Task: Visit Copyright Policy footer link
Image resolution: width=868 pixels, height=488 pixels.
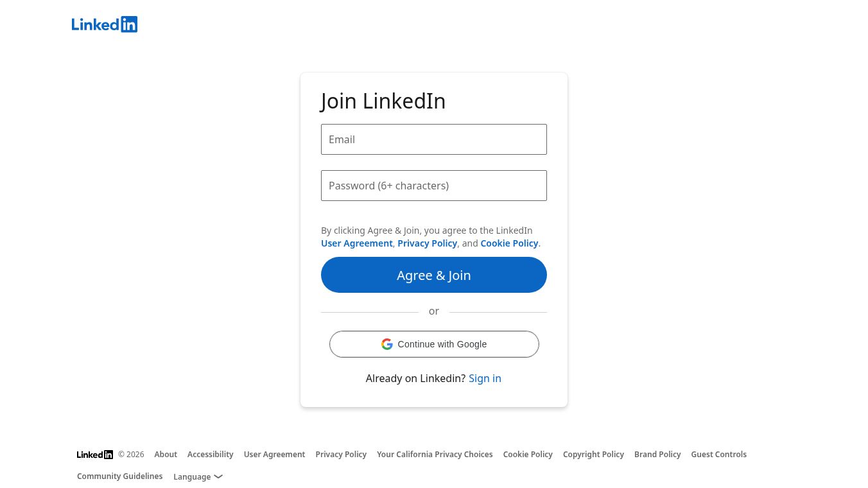Action: click(x=593, y=455)
